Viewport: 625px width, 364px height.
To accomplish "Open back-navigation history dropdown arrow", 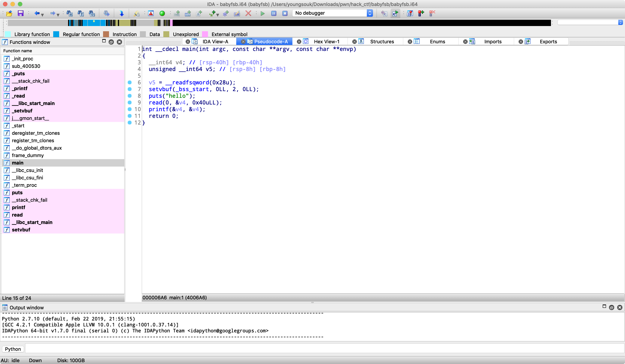I will pos(43,15).
